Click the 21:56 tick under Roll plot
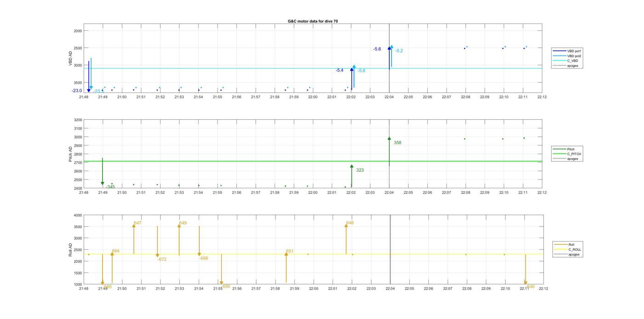This screenshot has width=644, height=319. (x=237, y=289)
